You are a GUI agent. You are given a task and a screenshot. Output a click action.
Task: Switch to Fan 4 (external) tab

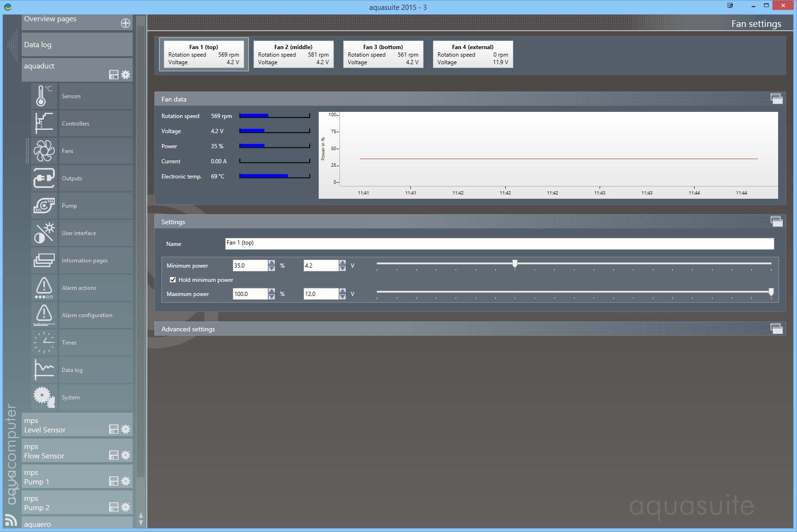(473, 54)
